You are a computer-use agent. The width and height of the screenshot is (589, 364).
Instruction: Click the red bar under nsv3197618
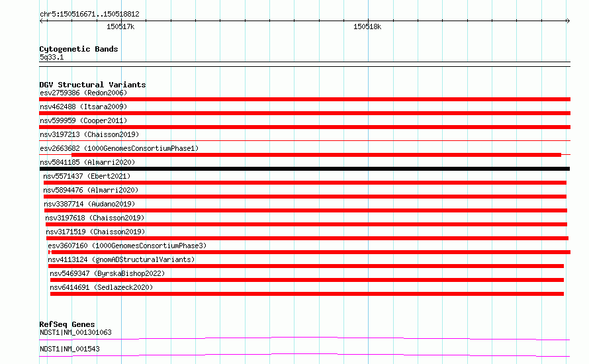[306, 224]
